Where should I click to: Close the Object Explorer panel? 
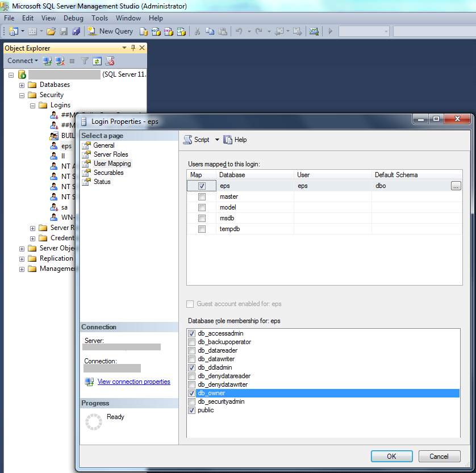pos(142,48)
